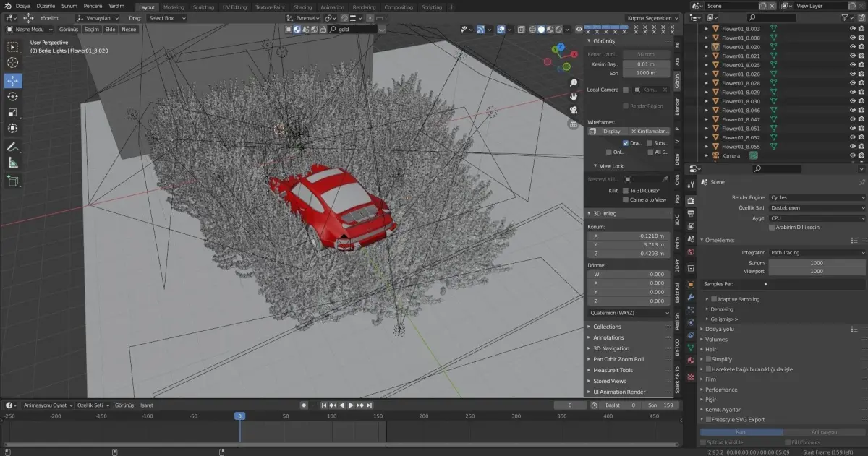Select the Annotate tool

coord(13,147)
